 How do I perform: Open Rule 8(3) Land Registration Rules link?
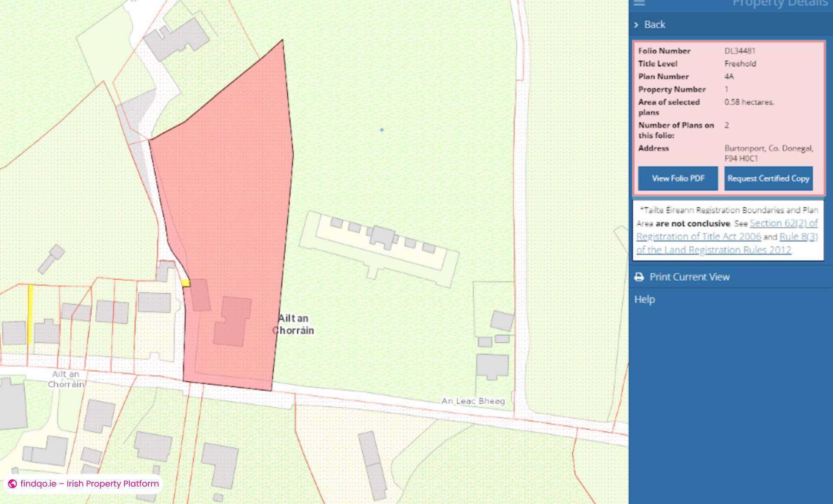798,237
